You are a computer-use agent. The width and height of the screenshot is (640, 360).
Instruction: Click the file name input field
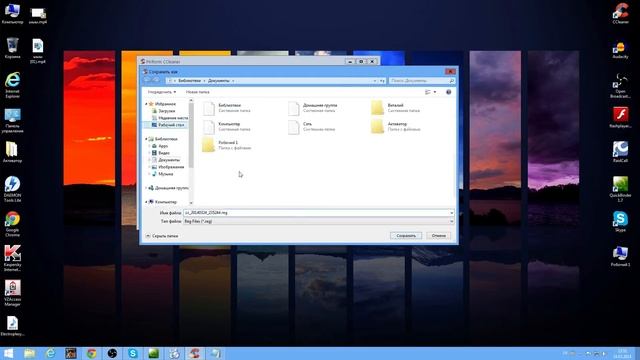(x=316, y=213)
